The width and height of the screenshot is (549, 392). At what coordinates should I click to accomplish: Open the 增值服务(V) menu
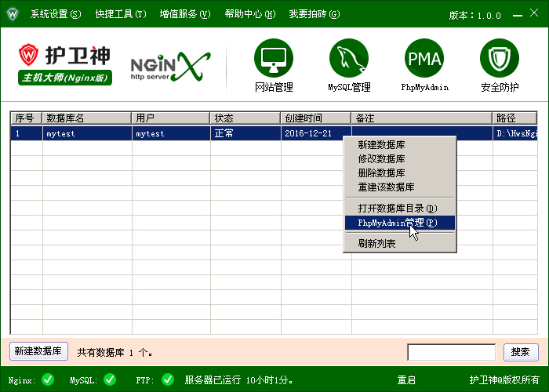pos(185,14)
